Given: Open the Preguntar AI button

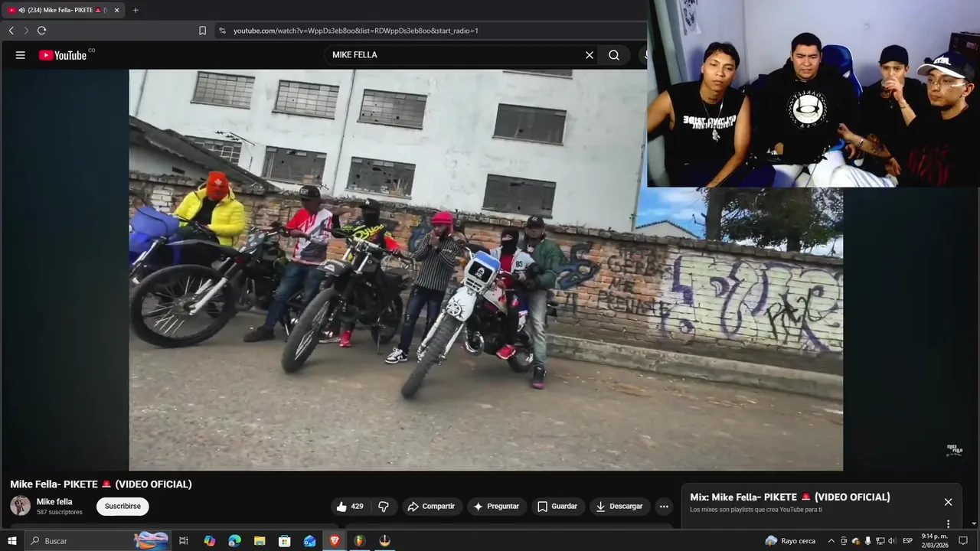Looking at the screenshot, I should click(x=496, y=507).
